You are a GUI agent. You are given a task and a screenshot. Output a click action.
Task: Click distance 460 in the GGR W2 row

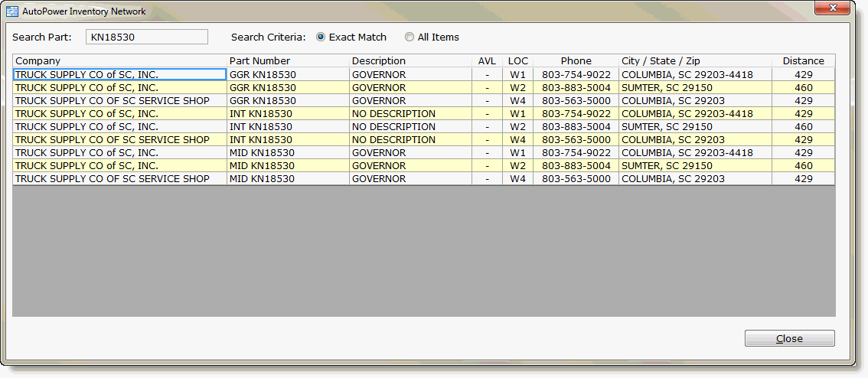tap(803, 87)
